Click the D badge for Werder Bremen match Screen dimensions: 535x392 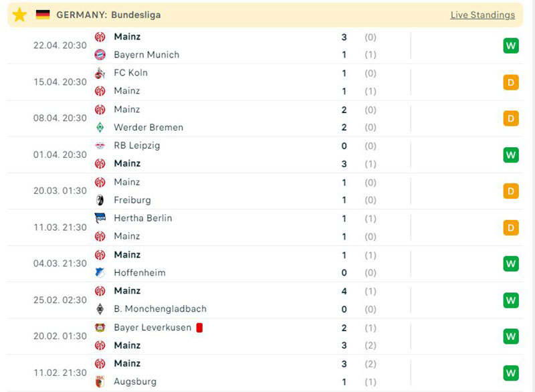[x=511, y=118]
